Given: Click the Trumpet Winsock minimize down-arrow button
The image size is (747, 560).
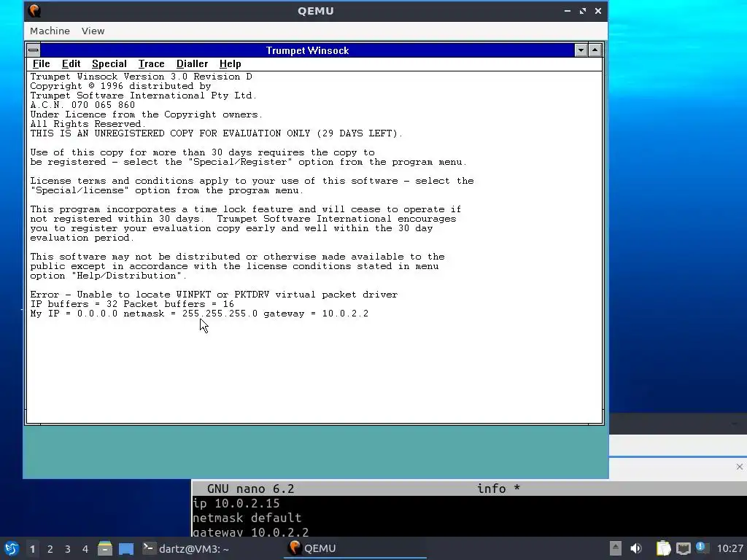Looking at the screenshot, I should coord(581,50).
